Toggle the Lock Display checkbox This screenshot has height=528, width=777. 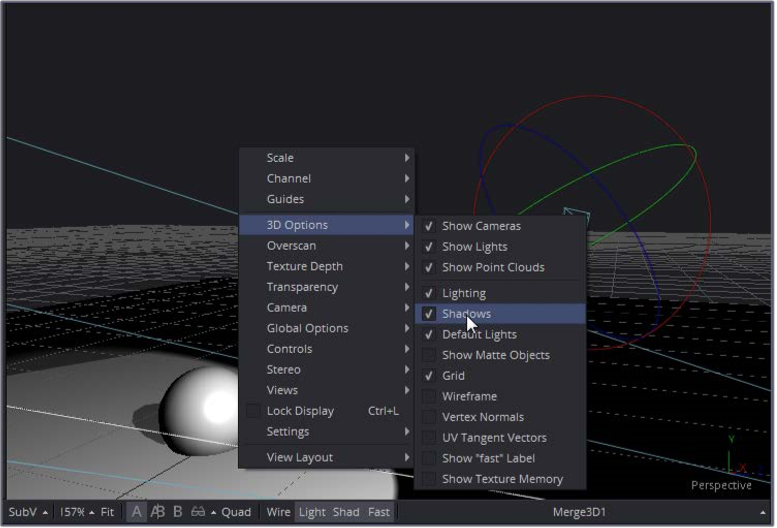point(253,411)
